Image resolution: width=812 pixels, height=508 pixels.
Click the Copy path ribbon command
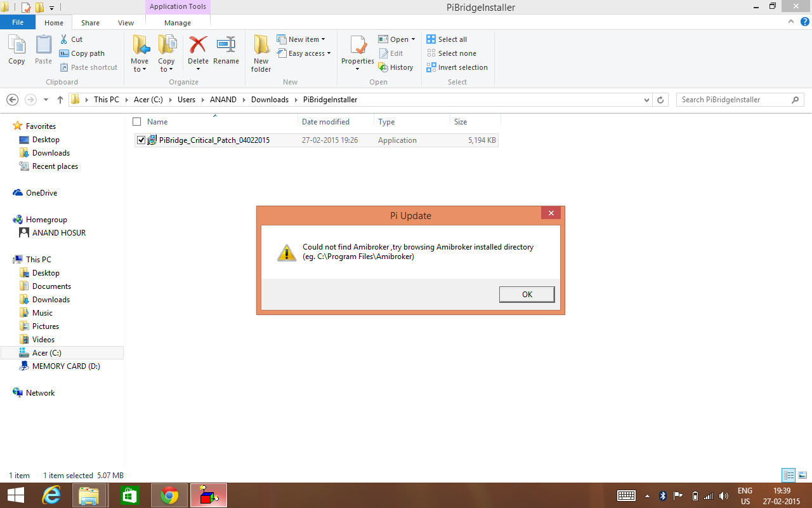pyautogui.click(x=82, y=53)
